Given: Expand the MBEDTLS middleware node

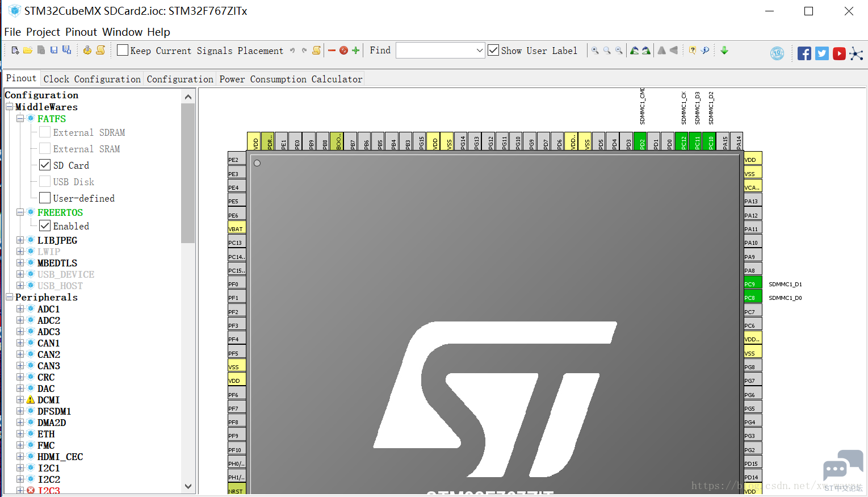Looking at the screenshot, I should 20,263.
